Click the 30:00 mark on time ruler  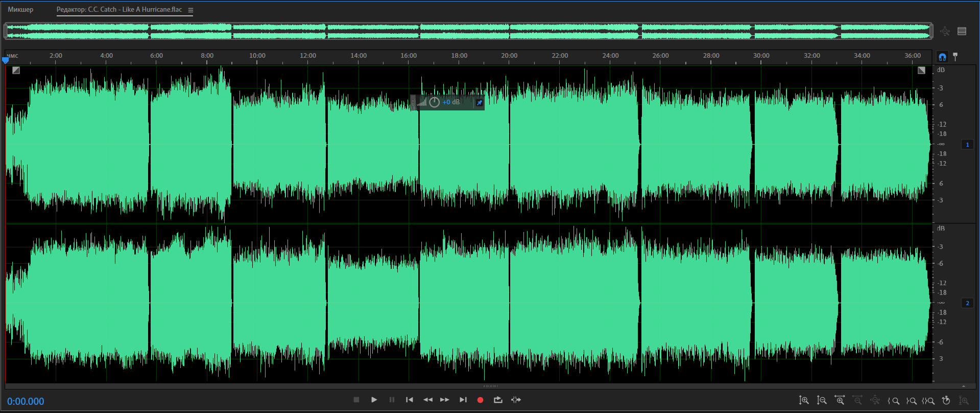coord(761,56)
